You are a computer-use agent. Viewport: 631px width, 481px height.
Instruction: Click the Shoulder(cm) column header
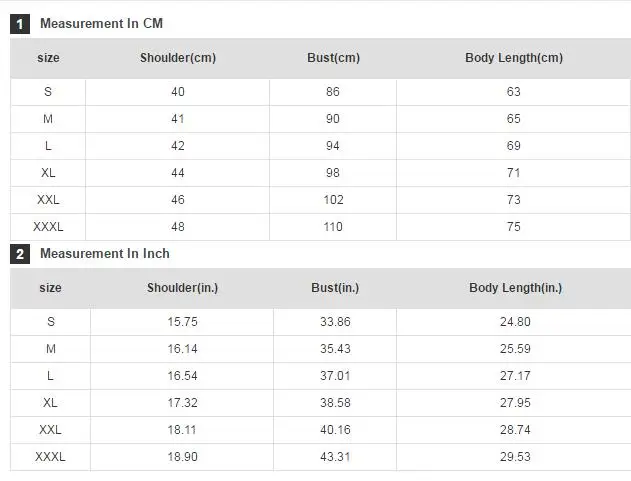click(178, 58)
